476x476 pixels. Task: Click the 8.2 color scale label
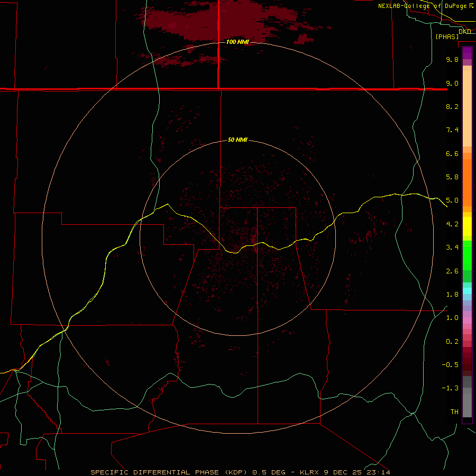pos(452,106)
